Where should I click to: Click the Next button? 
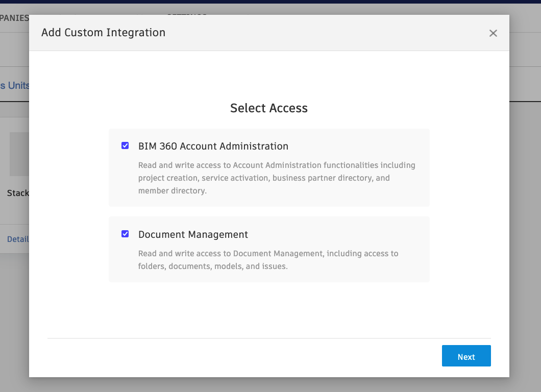coord(465,356)
